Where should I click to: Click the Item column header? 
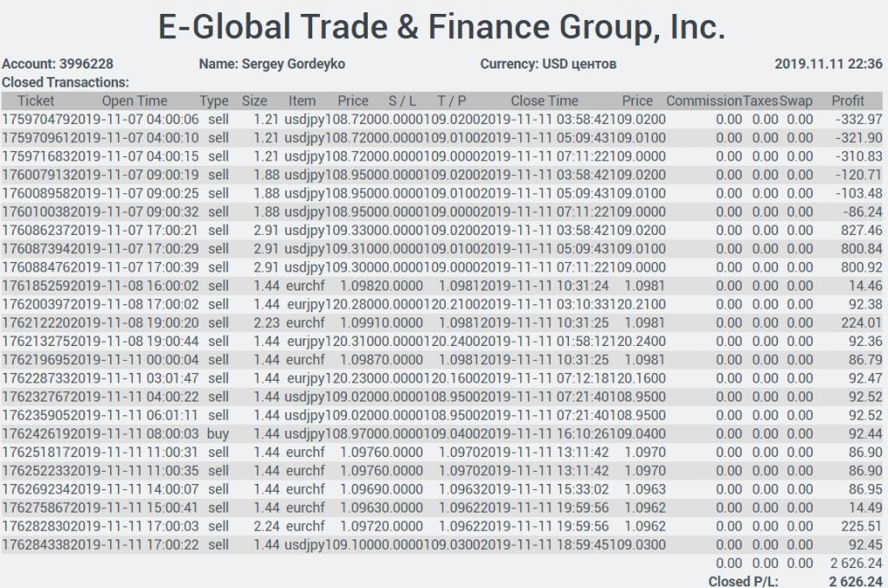click(302, 101)
